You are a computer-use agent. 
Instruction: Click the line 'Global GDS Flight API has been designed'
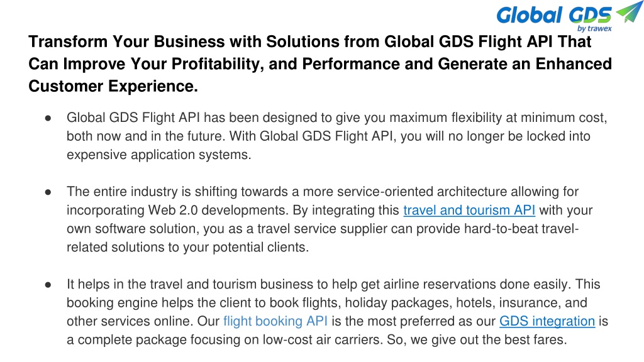coord(337,118)
